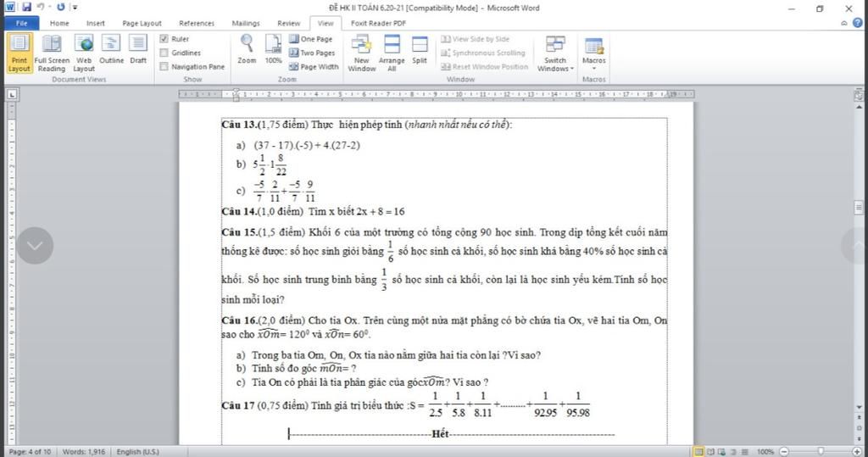Enable the Gridlines checkbox
Image resolution: width=868 pixels, height=457 pixels.
(x=164, y=53)
